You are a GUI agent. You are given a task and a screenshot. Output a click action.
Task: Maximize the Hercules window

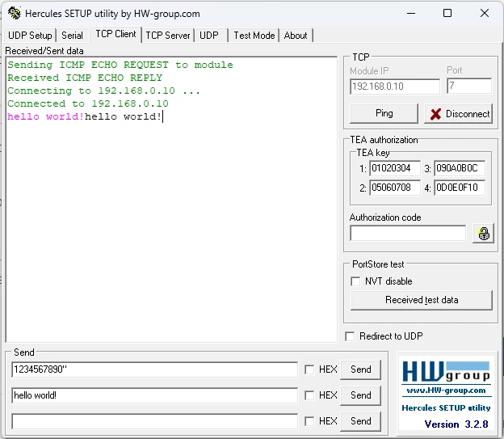447,13
